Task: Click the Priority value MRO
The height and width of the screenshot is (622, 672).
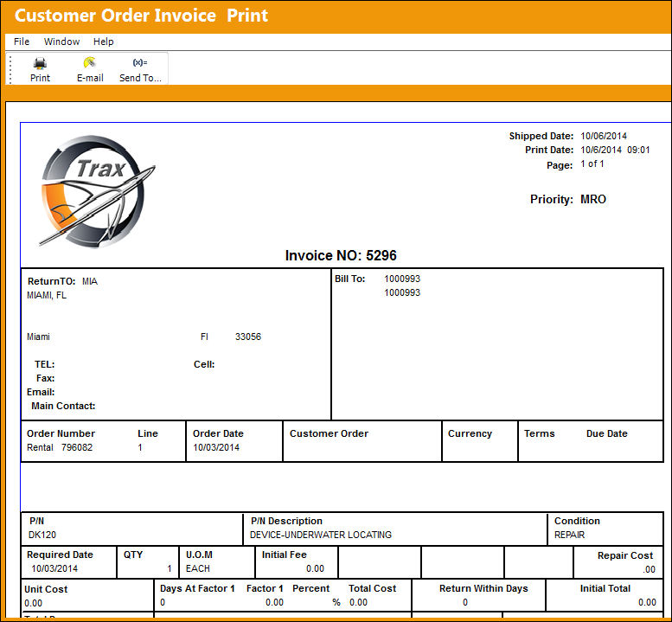Action: point(593,199)
